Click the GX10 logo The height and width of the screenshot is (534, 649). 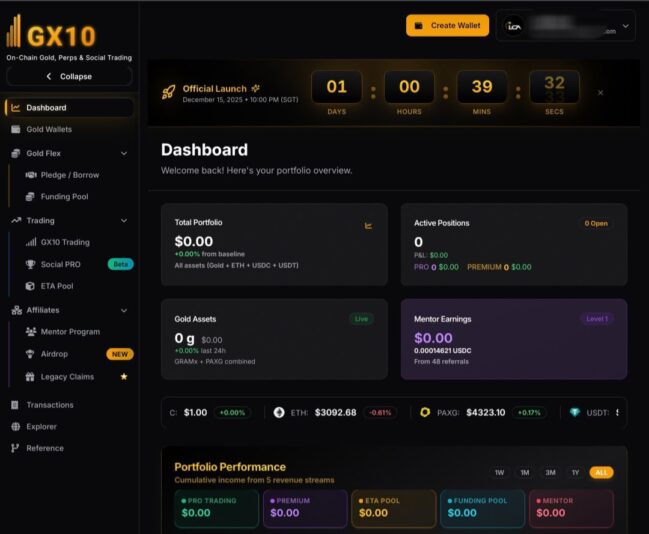point(50,36)
